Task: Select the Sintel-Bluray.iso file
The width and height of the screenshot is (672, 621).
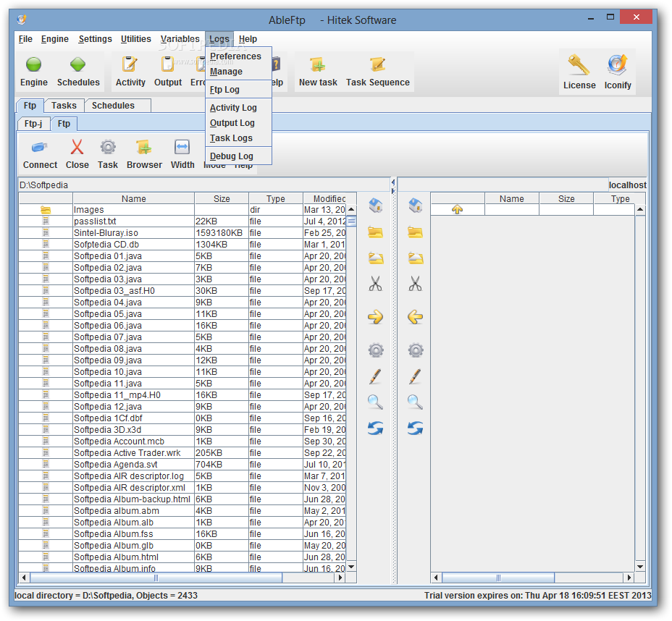Action: pyautogui.click(x=182, y=233)
